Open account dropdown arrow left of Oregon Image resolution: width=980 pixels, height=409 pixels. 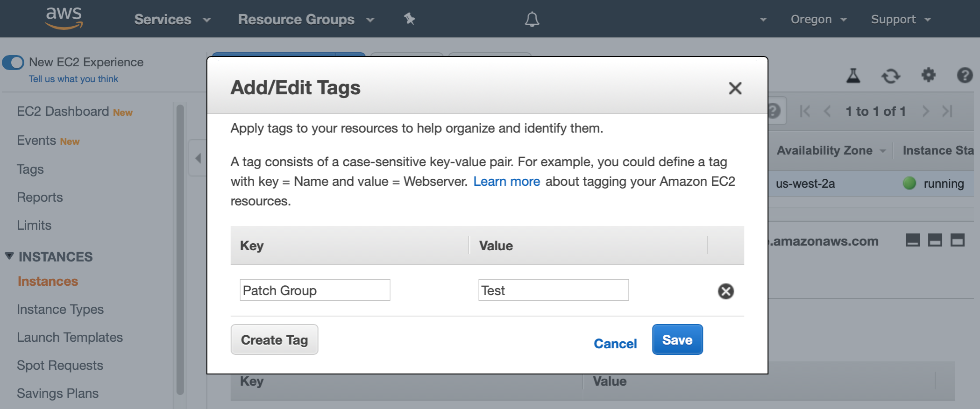(x=763, y=20)
